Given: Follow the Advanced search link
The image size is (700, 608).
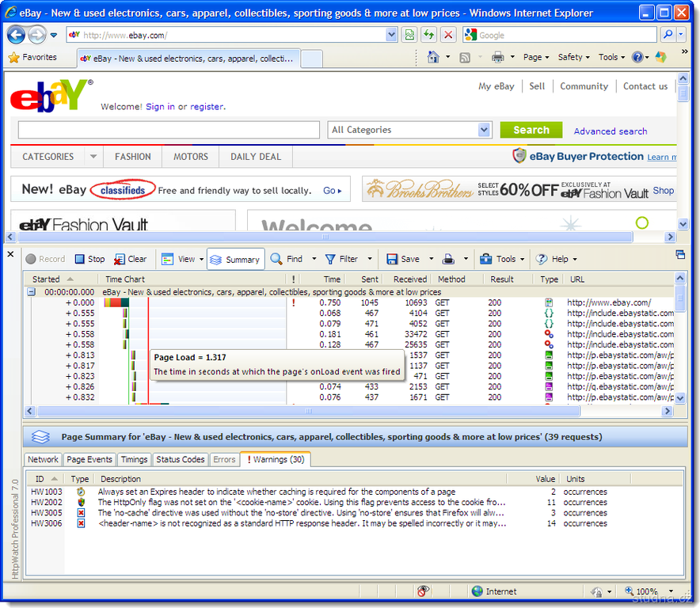Looking at the screenshot, I should pos(610,131).
